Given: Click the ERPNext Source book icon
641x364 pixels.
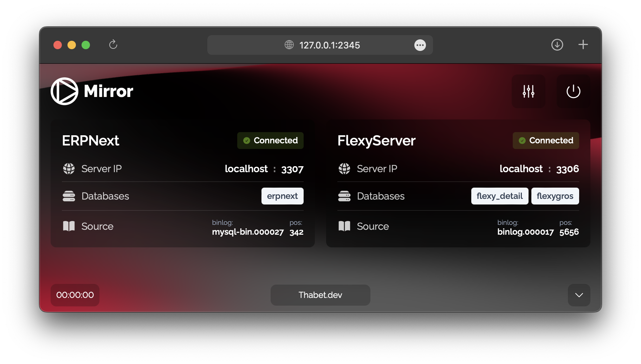Looking at the screenshot, I should 69,226.
